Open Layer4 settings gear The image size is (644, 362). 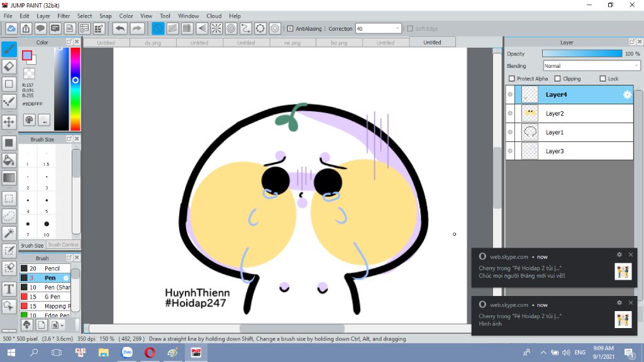(627, 94)
